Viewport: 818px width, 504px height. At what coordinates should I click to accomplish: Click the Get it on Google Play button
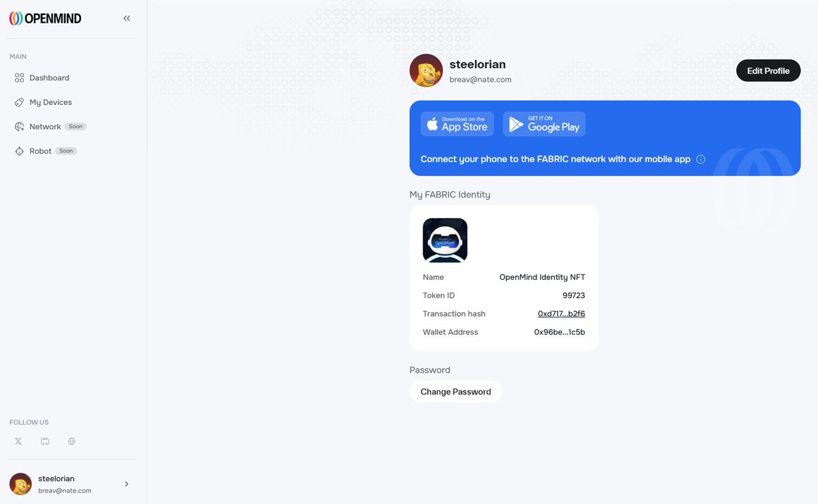click(544, 124)
